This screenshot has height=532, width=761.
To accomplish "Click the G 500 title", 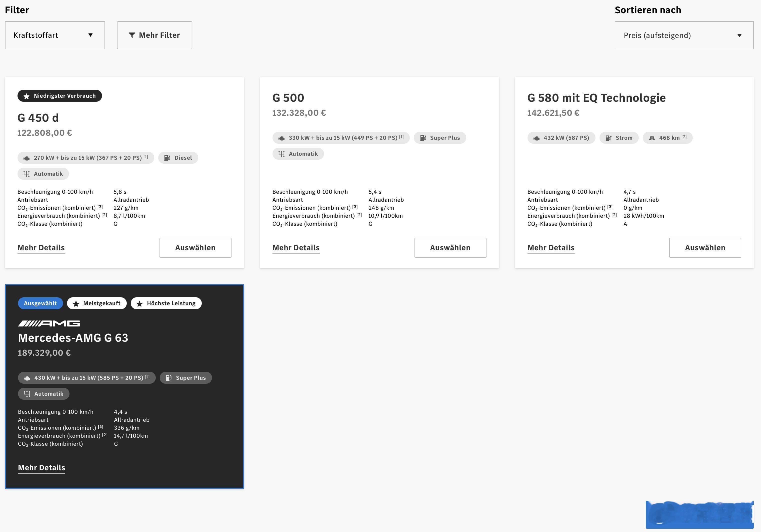I will coord(288,98).
